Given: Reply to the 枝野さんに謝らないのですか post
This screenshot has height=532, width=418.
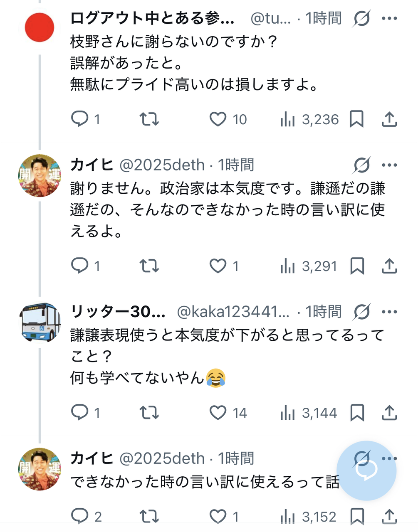Looking at the screenshot, I should tap(79, 119).
